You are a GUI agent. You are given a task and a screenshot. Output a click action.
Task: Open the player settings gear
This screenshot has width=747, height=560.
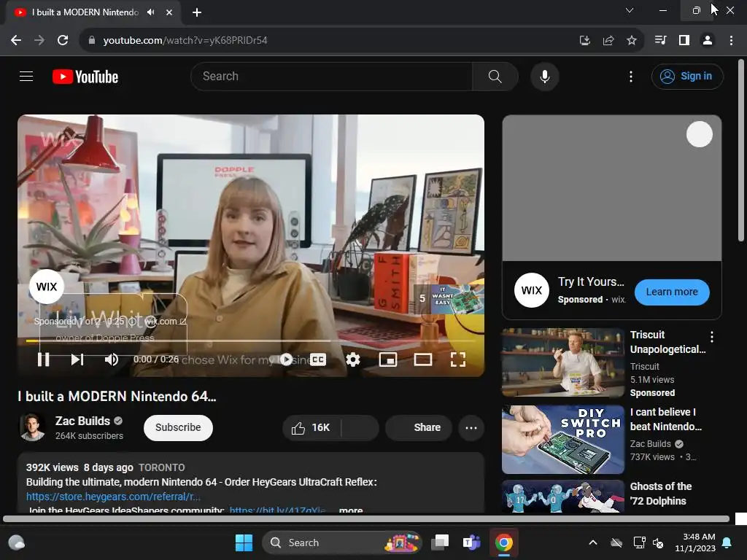pyautogui.click(x=352, y=359)
